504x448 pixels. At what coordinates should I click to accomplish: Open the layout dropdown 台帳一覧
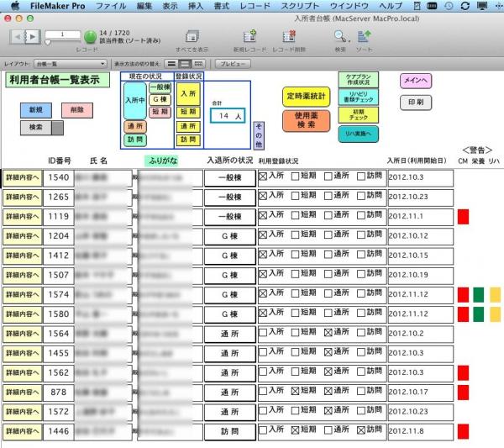pos(71,64)
